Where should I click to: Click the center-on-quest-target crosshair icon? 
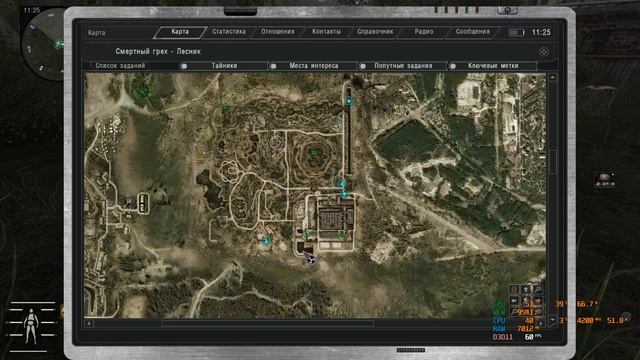[x=544, y=52]
